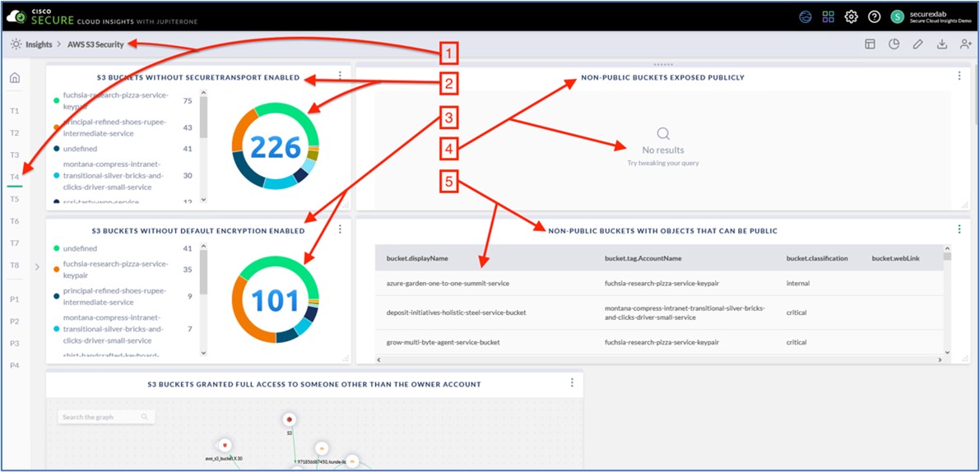Viewport: 980px width, 472px height.
Task: Go to the home icon in sidebar
Action: point(14,77)
